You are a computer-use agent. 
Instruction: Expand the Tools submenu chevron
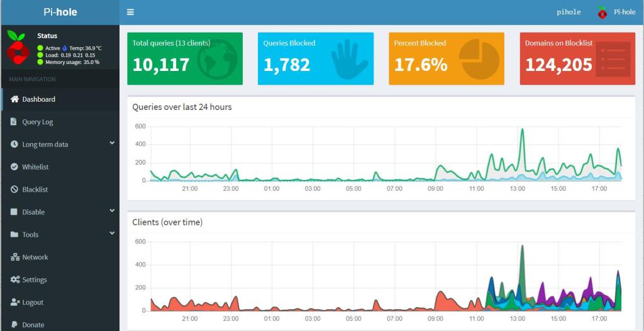click(112, 234)
